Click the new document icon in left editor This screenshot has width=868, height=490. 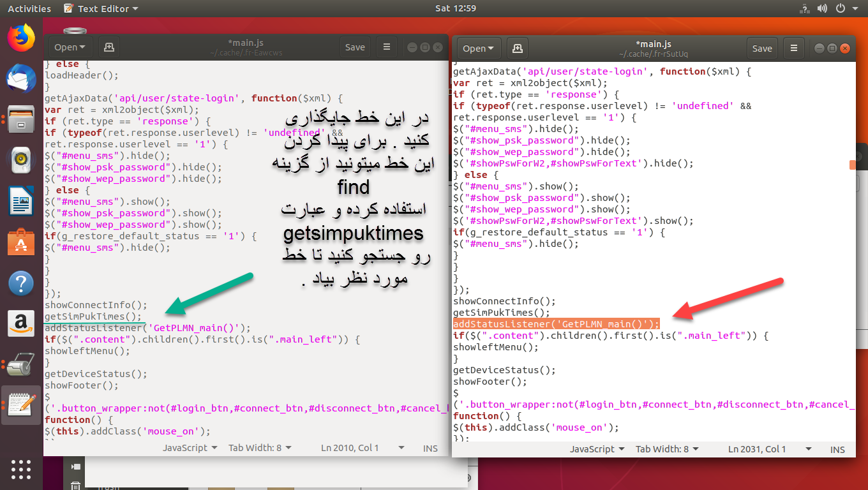coord(109,47)
